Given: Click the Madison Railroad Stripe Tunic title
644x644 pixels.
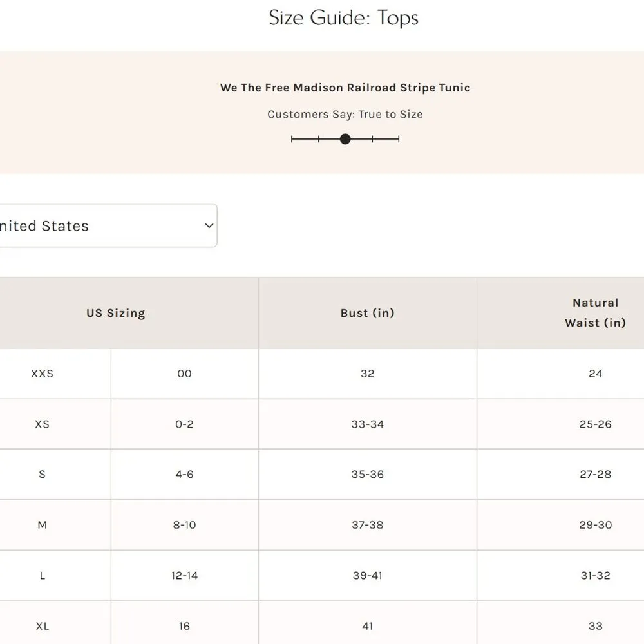Looking at the screenshot, I should (x=345, y=88).
